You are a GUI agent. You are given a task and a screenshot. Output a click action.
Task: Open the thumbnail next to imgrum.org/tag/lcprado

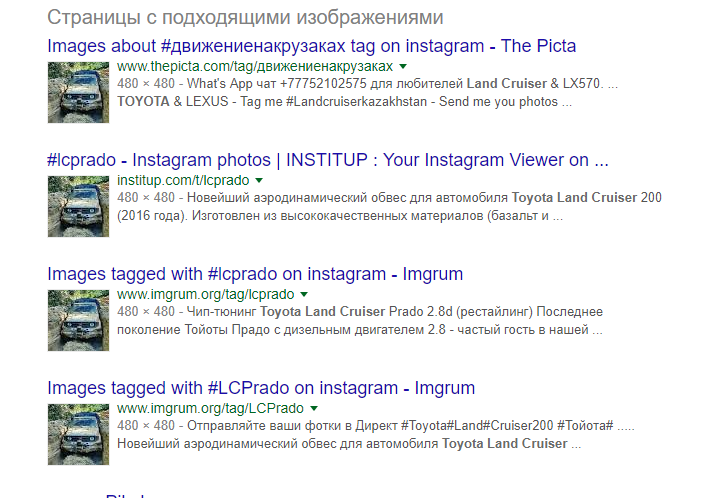point(78,321)
